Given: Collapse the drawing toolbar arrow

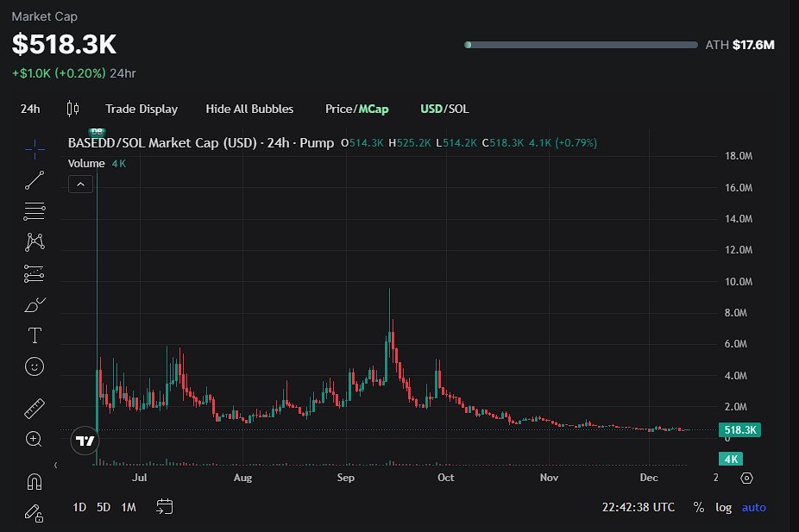Looking at the screenshot, I should [x=55, y=465].
